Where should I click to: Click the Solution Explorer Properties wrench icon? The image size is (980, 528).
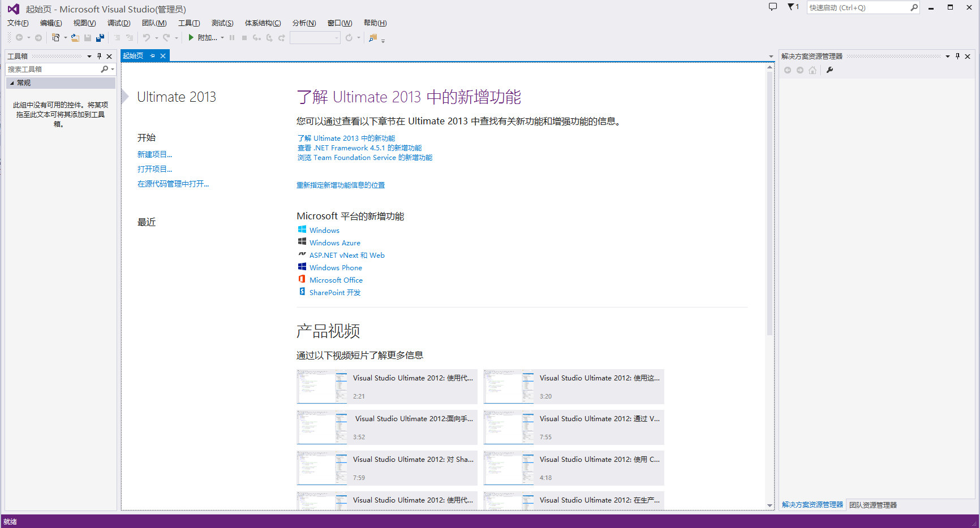coord(829,70)
